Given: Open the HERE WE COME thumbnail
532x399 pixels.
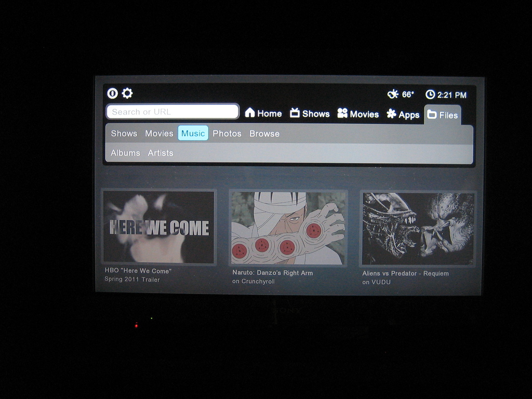Looking at the screenshot, I should point(159,227).
